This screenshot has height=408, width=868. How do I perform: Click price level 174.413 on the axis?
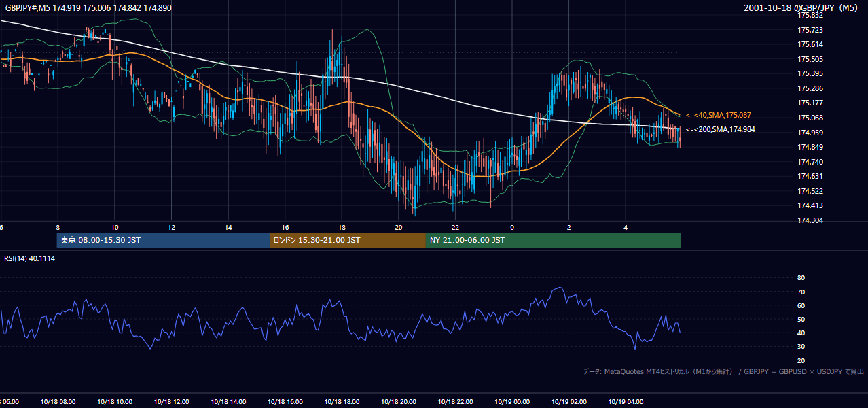tap(810, 205)
